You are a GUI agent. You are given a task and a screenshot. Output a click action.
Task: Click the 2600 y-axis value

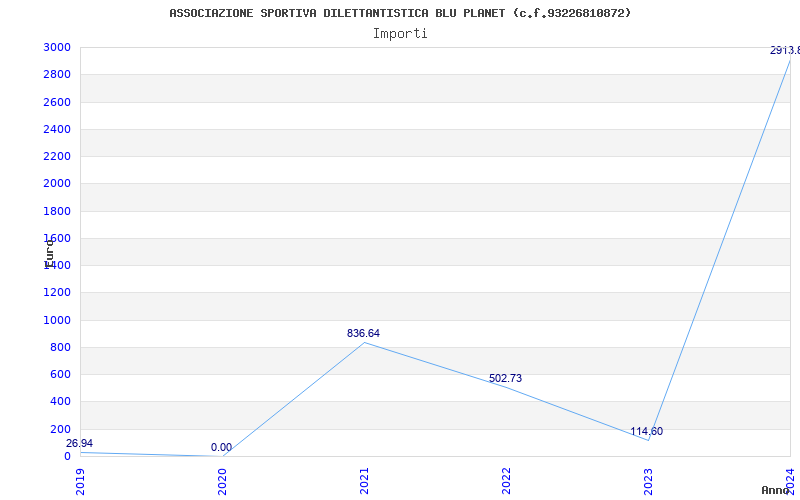tap(57, 102)
